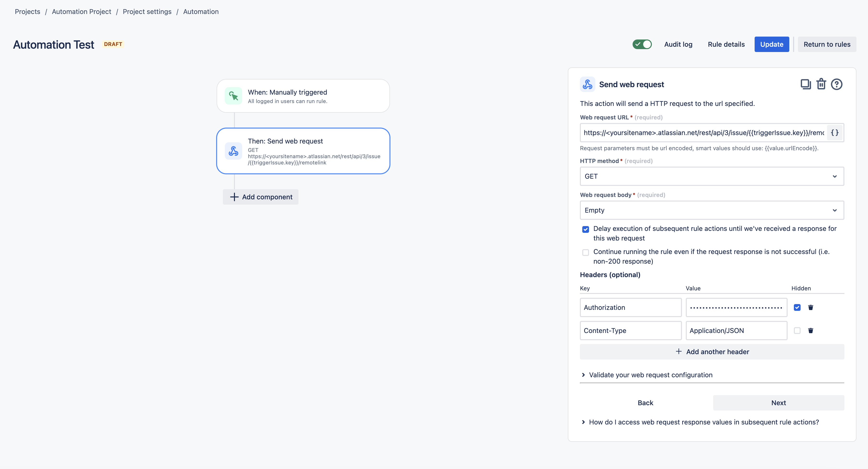The image size is (868, 469).
Task: Open Rule details
Action: (x=726, y=45)
